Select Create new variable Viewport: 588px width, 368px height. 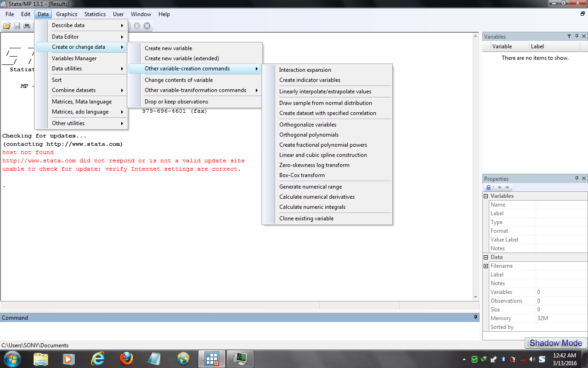coord(195,48)
